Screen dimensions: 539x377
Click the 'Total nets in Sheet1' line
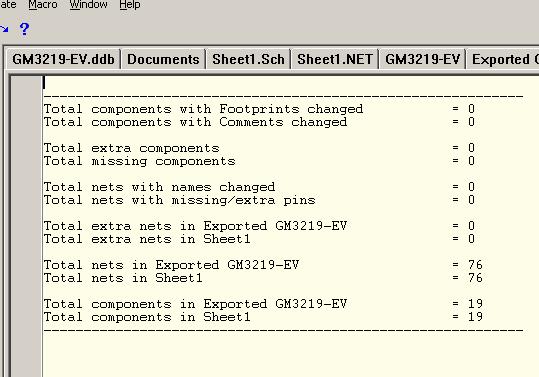pyautogui.click(x=263, y=278)
